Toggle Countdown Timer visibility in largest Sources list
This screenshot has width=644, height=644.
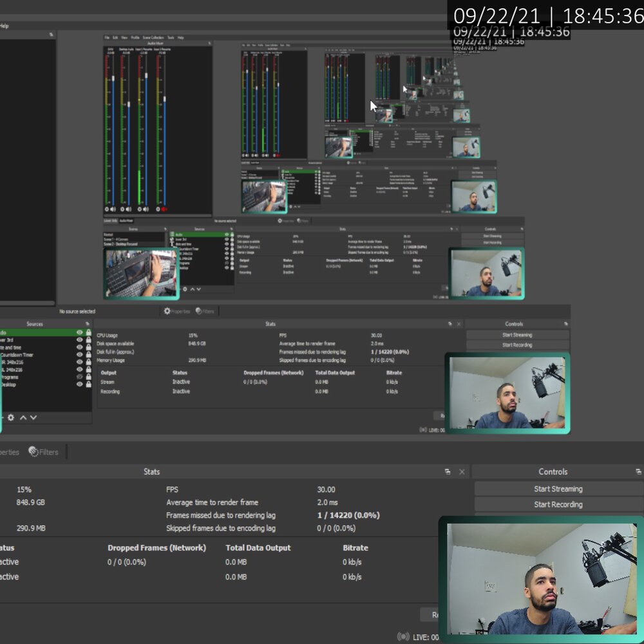80,355
